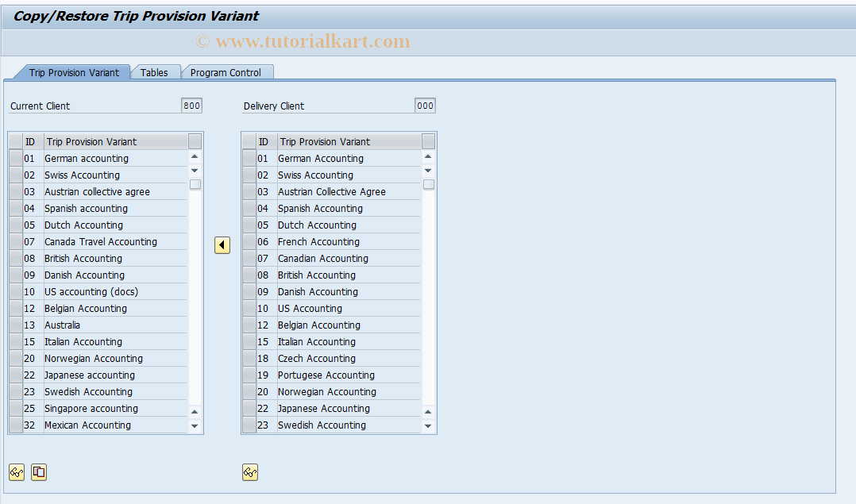Open the Program Control tab
Viewport: 856px width, 504px height.
coord(226,72)
